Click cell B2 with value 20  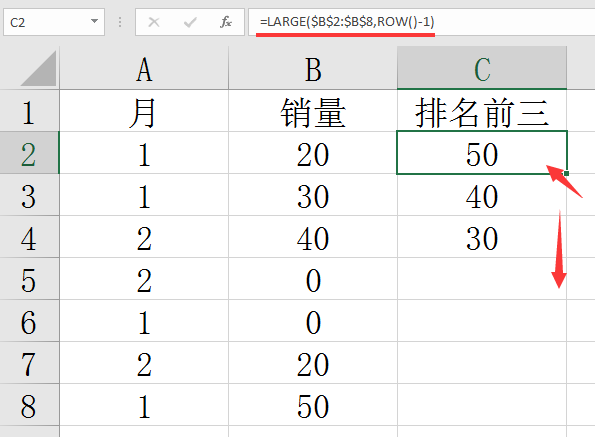coord(313,153)
